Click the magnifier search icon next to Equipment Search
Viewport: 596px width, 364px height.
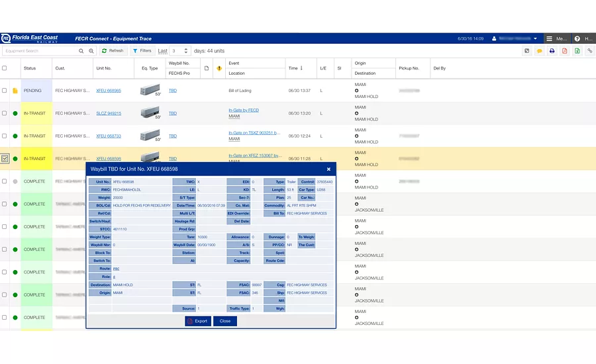81,51
